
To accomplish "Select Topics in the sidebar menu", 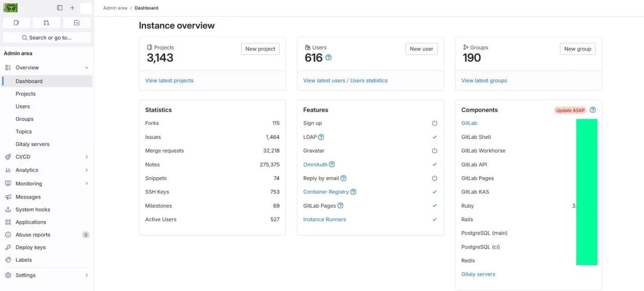I will [x=24, y=132].
